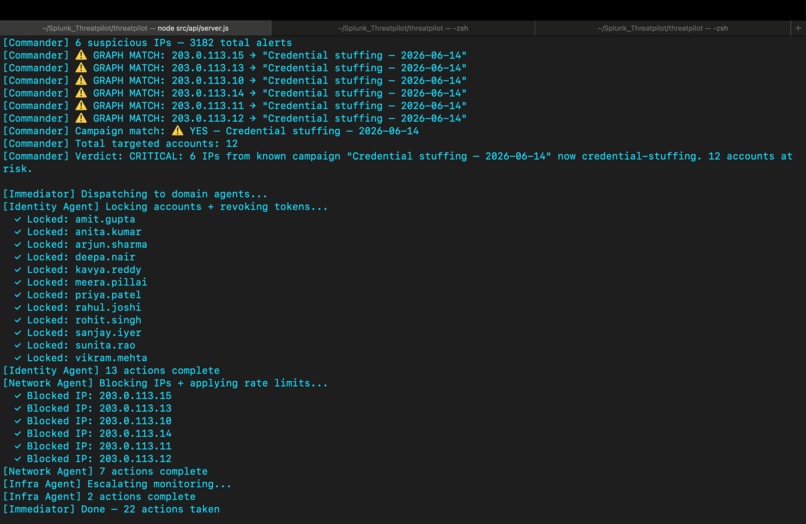Viewport: 806px width, 524px height.
Task: Click the checkmark beside Locked: sunita.rao
Action: tap(18, 345)
